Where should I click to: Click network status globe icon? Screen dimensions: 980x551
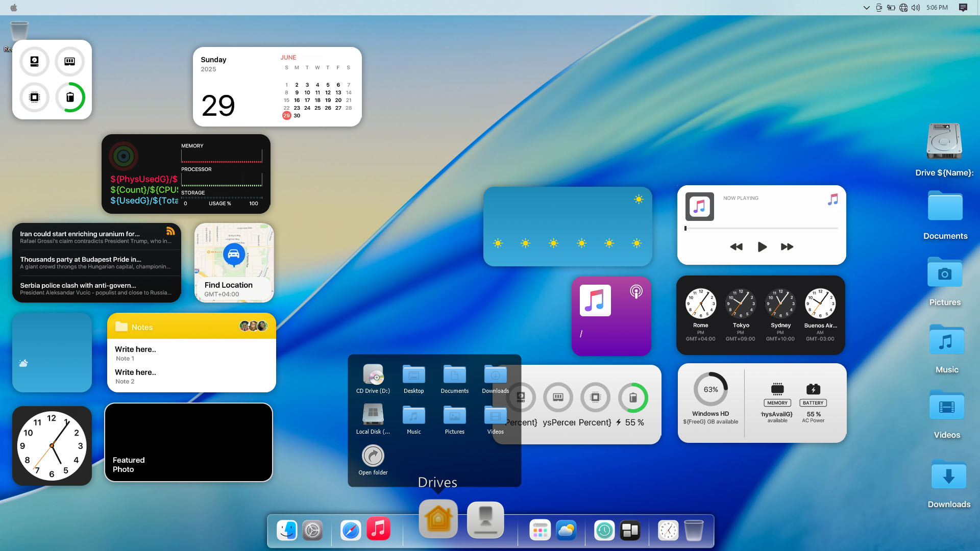903,8
